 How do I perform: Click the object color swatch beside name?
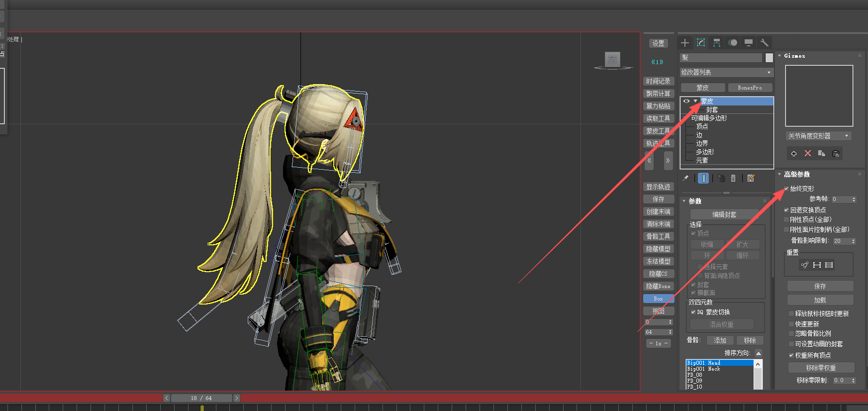[x=769, y=58]
